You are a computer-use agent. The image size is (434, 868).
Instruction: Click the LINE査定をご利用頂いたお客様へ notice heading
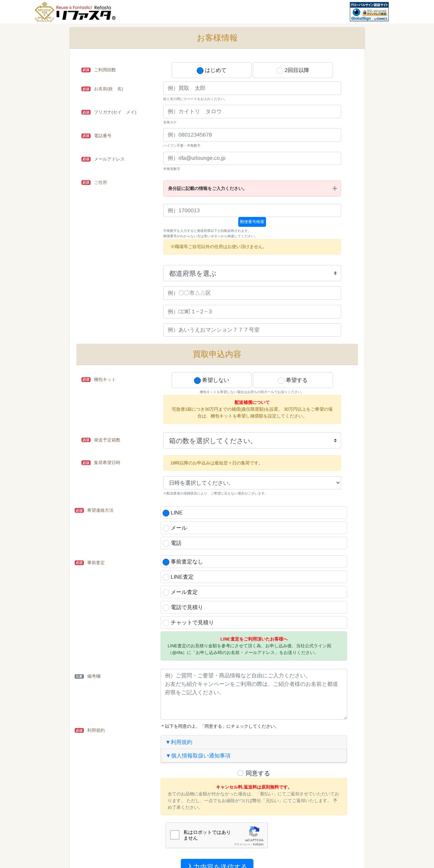pos(254,639)
